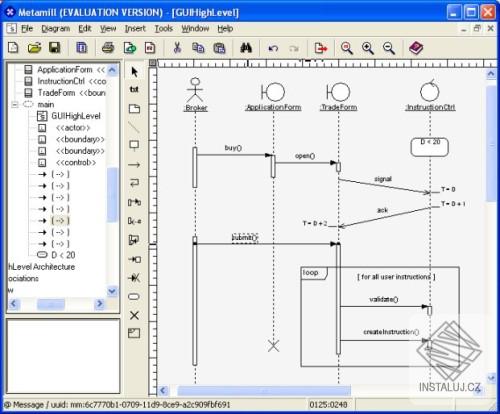This screenshot has width=500, height=414.
Task: Click the diagram horizontal scrollbar thumb
Action: 264,390
